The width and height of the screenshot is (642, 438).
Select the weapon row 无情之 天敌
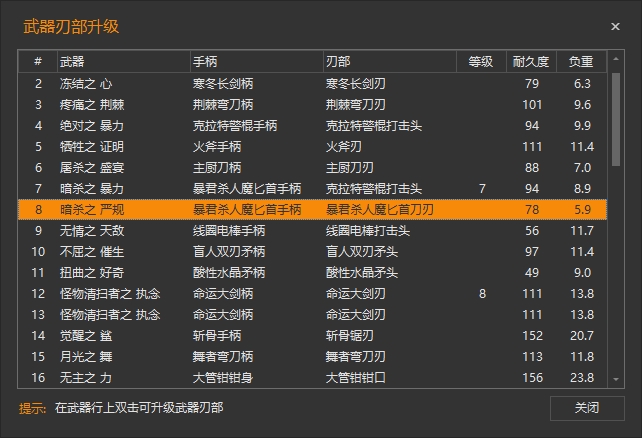pos(312,231)
